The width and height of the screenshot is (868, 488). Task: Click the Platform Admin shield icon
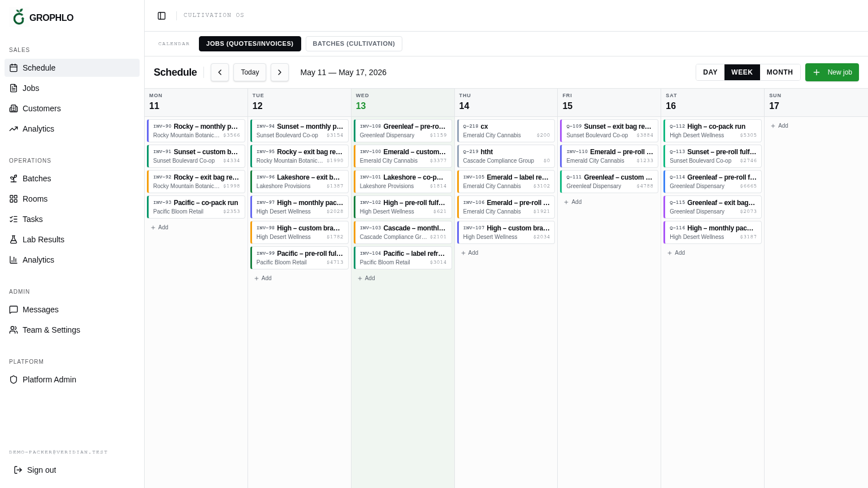pyautogui.click(x=14, y=380)
